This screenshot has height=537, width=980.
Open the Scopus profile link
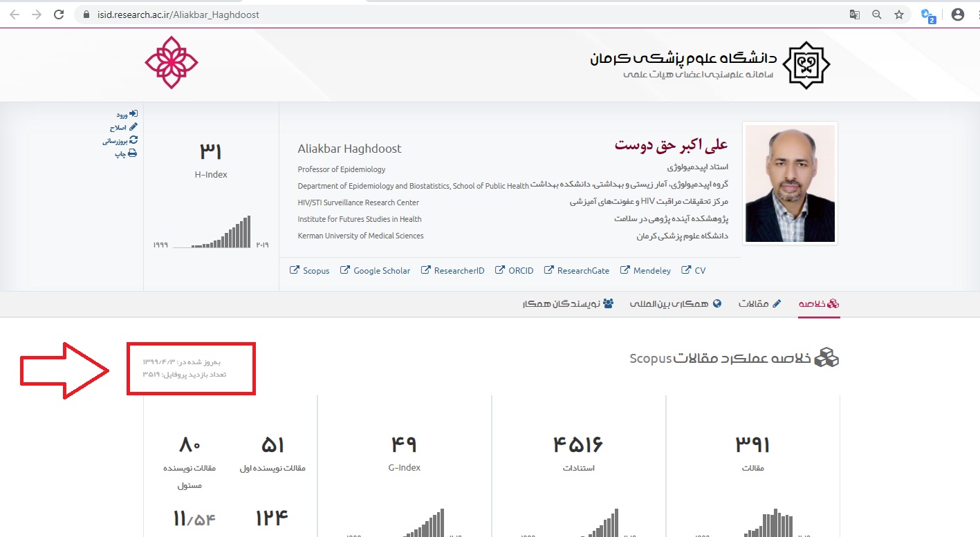(x=310, y=271)
